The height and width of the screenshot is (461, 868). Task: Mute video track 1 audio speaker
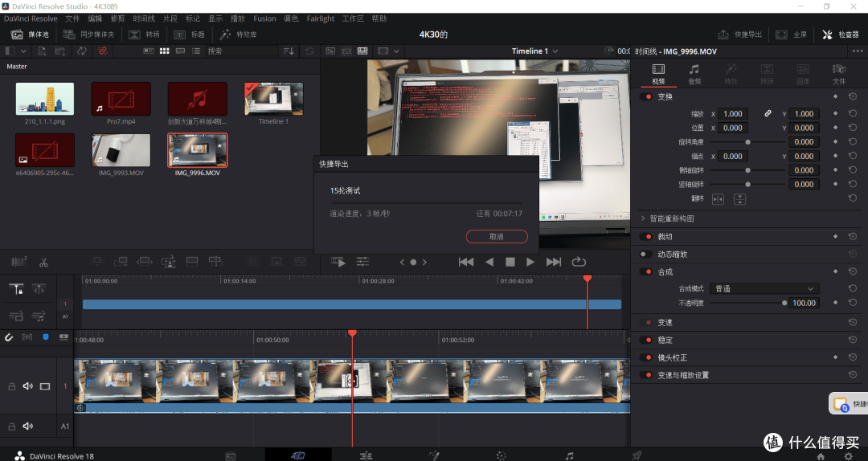click(x=27, y=386)
